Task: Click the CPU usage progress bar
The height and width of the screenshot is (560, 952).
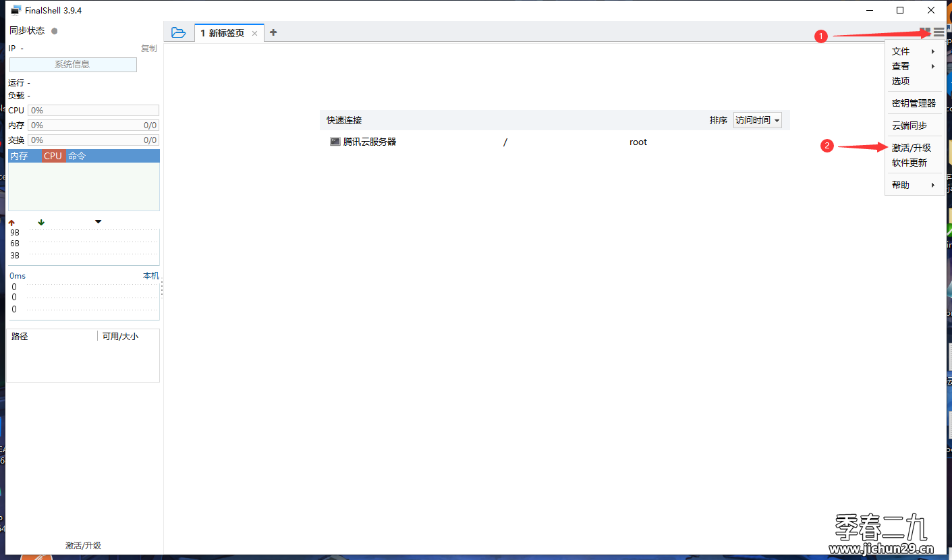Action: (x=93, y=110)
